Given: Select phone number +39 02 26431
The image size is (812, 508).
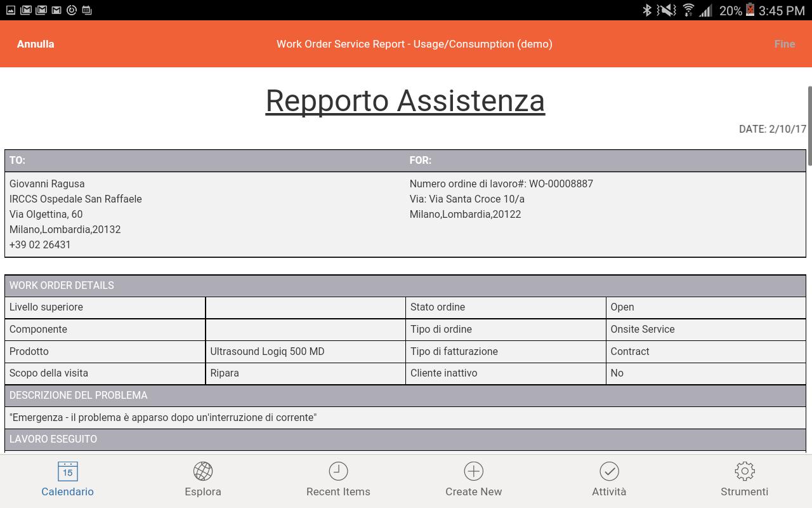Looking at the screenshot, I should click(40, 244).
